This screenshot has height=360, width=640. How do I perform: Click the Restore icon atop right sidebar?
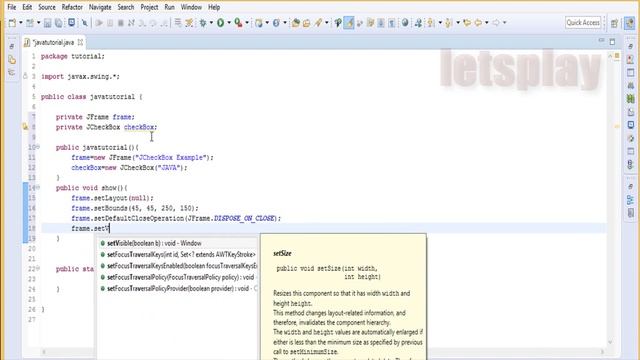pyautogui.click(x=631, y=47)
